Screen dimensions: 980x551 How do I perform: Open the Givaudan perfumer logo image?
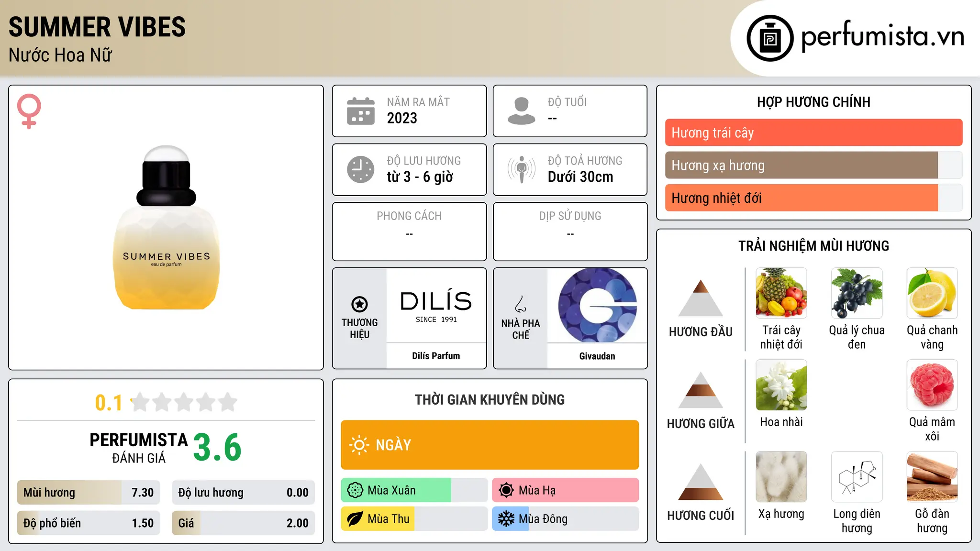pyautogui.click(x=597, y=305)
